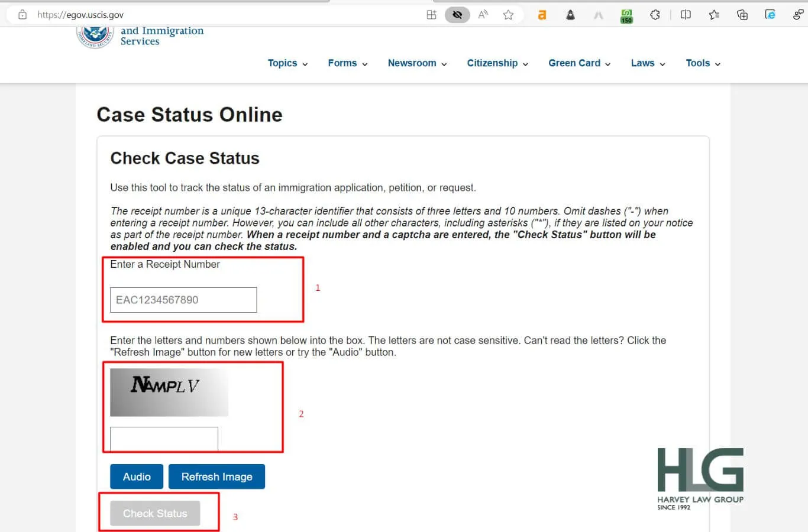
Task: View site info via lock icon
Action: [22, 15]
